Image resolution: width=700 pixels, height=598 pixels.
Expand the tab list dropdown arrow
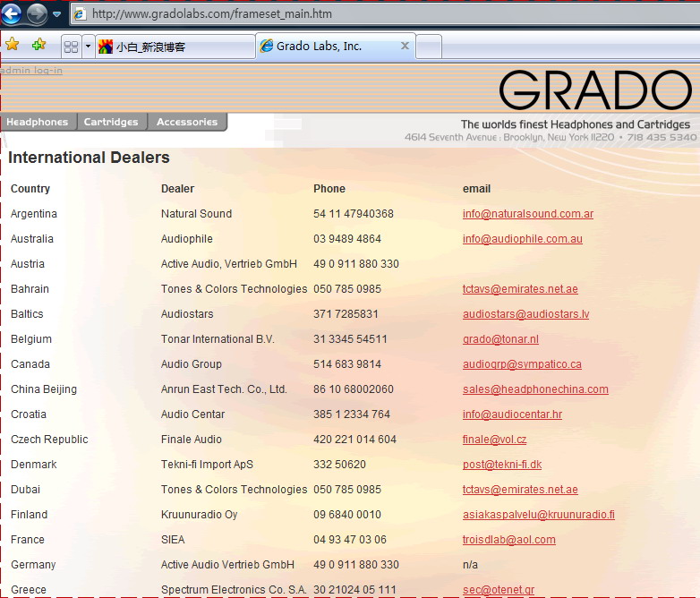(88, 47)
